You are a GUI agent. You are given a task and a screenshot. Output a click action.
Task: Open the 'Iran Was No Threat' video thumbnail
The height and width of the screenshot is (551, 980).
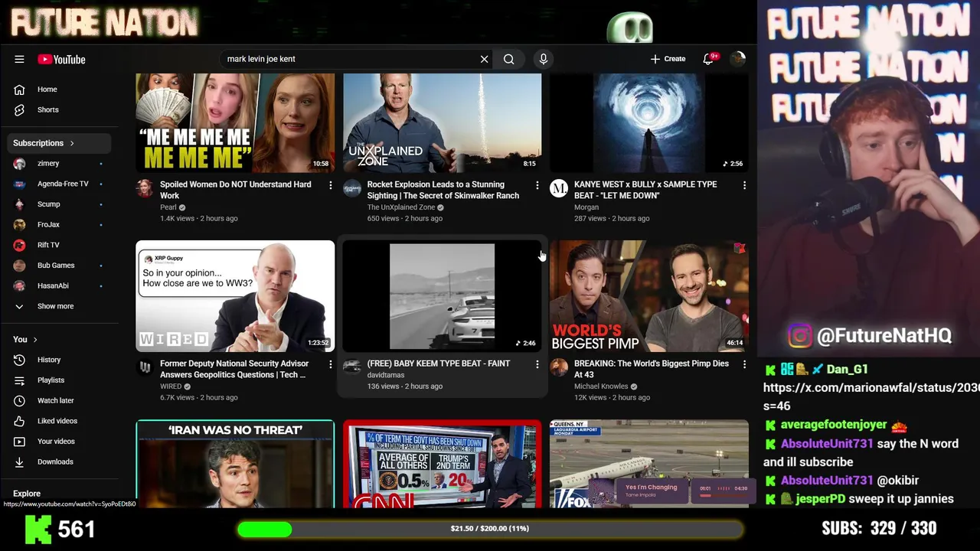pyautogui.click(x=235, y=464)
